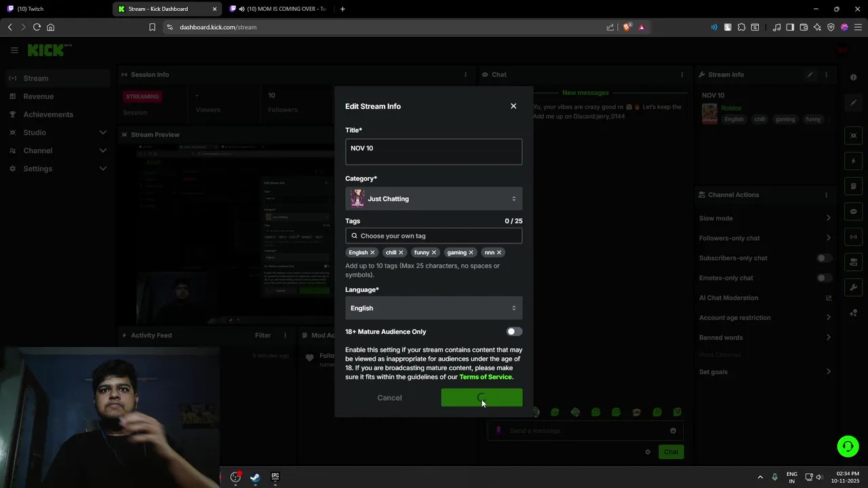Click the Brave shields icon in address bar
This screenshot has width=868, height=488.
coord(627,27)
